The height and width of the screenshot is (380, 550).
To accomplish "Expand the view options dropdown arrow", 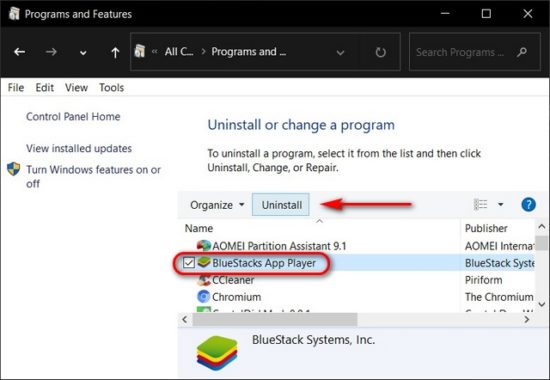I will pos(501,204).
